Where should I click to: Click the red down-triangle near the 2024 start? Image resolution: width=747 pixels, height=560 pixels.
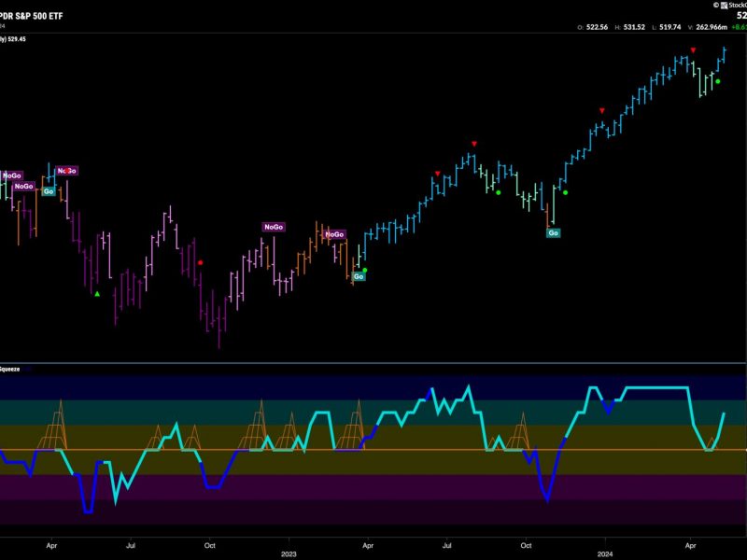pyautogui.click(x=602, y=111)
